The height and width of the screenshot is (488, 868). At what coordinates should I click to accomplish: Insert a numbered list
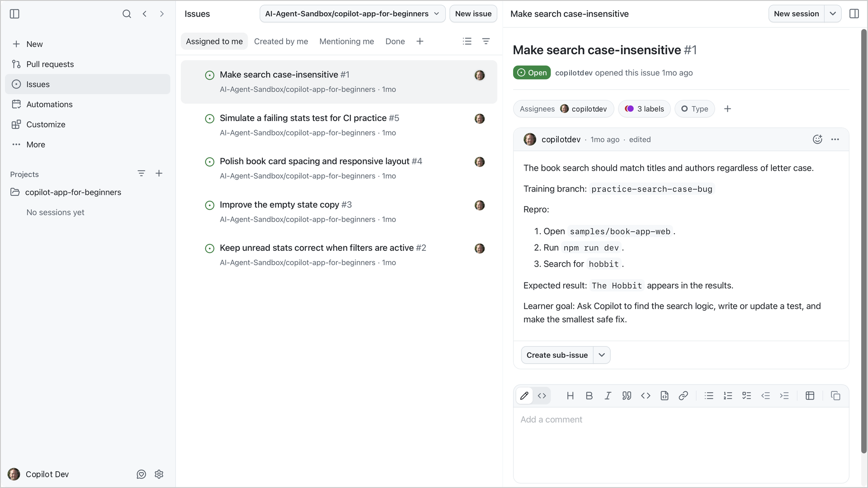point(728,396)
